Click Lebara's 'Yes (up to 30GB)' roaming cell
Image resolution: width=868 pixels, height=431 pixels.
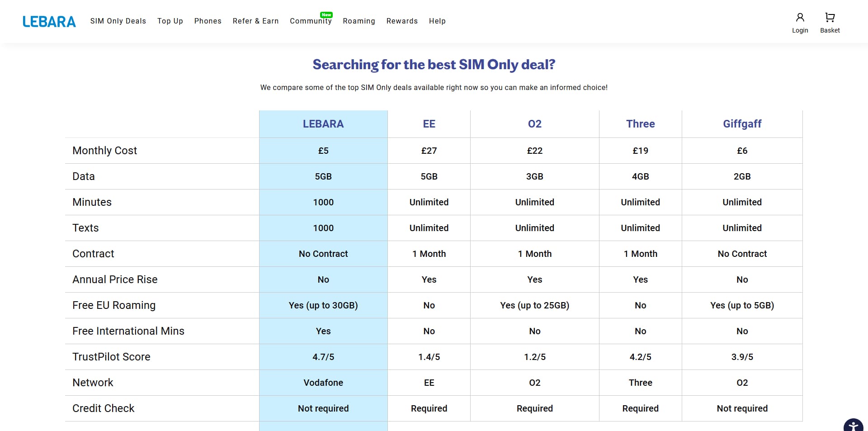coord(323,305)
